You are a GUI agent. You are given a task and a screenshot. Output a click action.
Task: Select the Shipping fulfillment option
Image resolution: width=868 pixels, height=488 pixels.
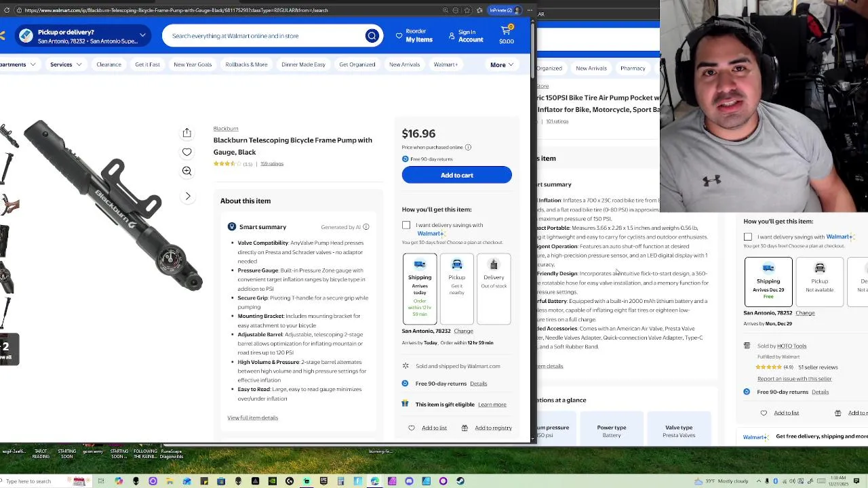(x=420, y=289)
